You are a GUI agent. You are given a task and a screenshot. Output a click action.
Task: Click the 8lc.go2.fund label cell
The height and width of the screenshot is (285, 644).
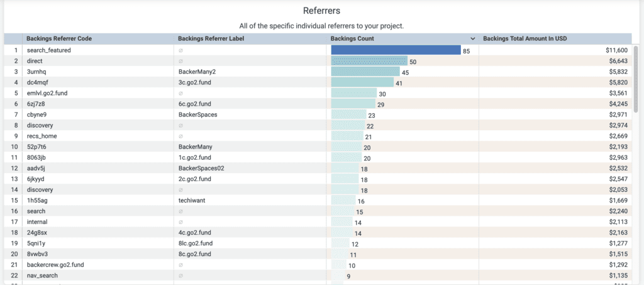click(196, 243)
